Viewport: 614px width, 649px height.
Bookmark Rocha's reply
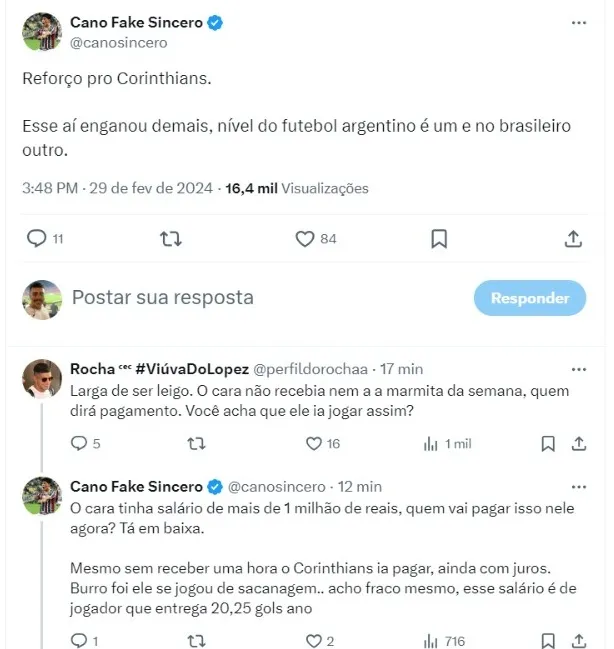(548, 443)
